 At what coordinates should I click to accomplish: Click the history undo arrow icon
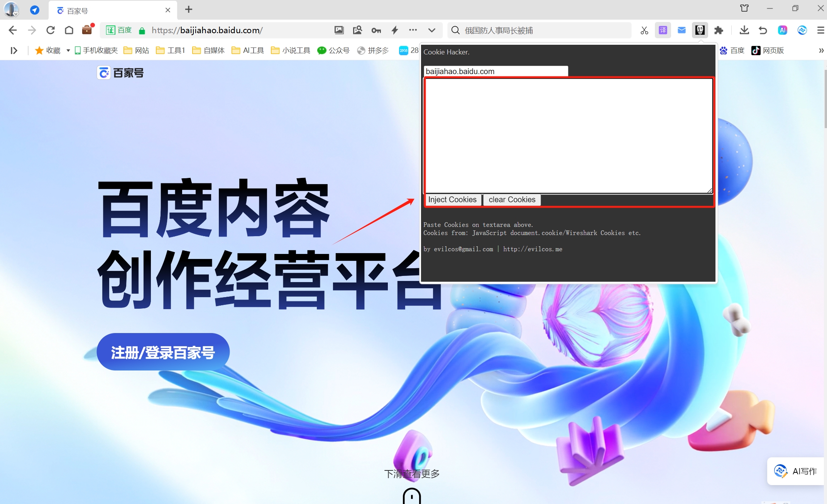coord(763,30)
